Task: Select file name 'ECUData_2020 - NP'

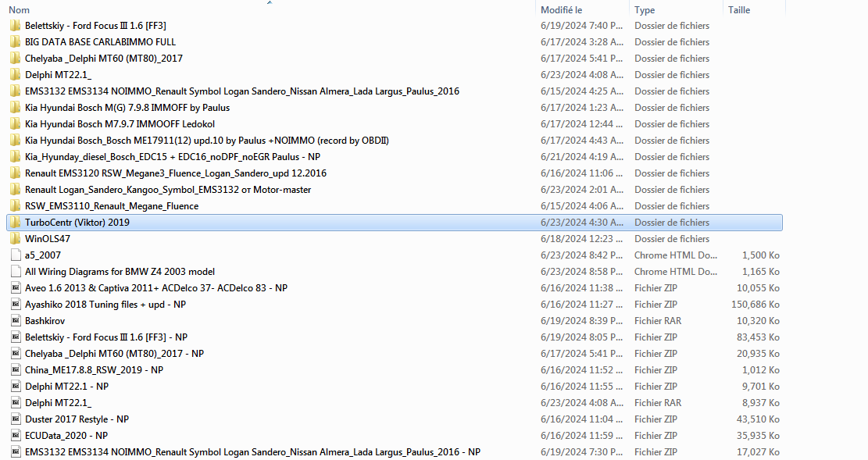Action: (x=66, y=436)
